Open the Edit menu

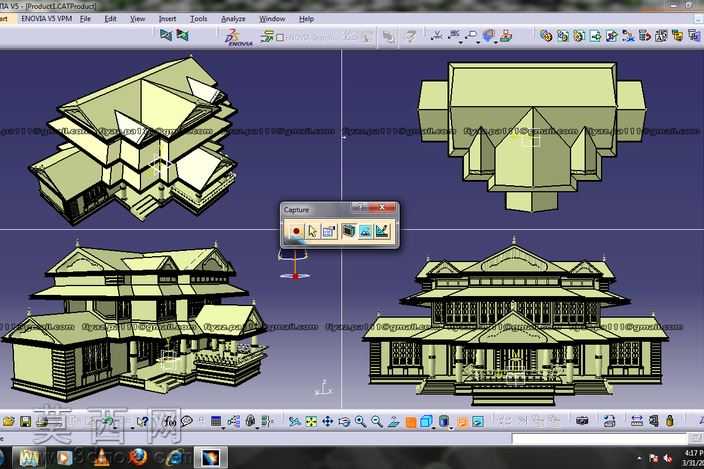[110, 19]
